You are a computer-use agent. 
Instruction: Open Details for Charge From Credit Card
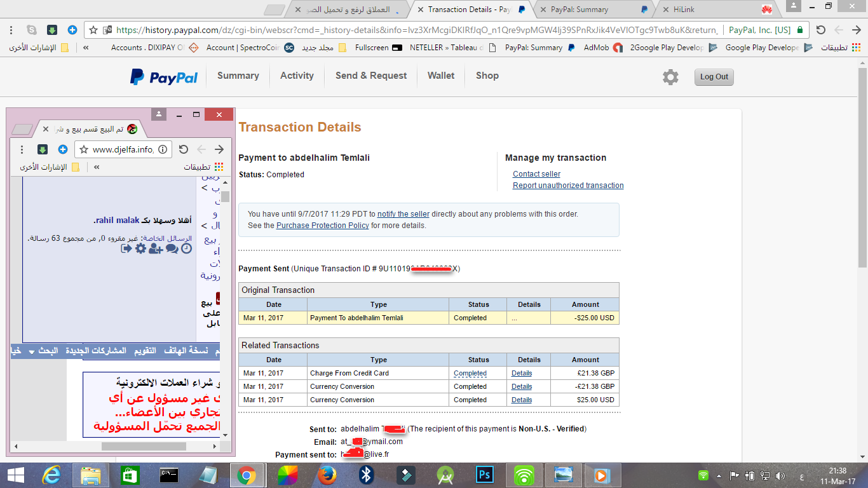point(522,374)
